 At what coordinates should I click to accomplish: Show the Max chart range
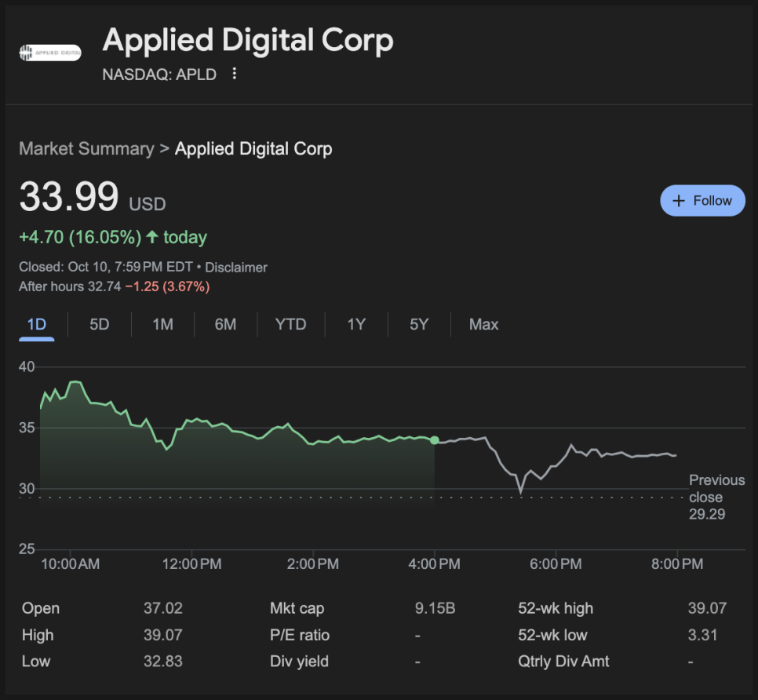point(483,325)
